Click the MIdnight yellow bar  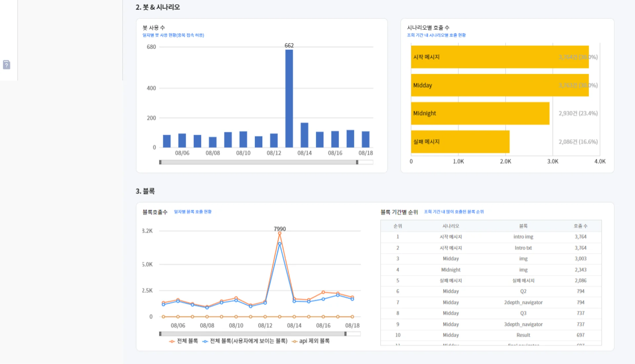tap(480, 113)
